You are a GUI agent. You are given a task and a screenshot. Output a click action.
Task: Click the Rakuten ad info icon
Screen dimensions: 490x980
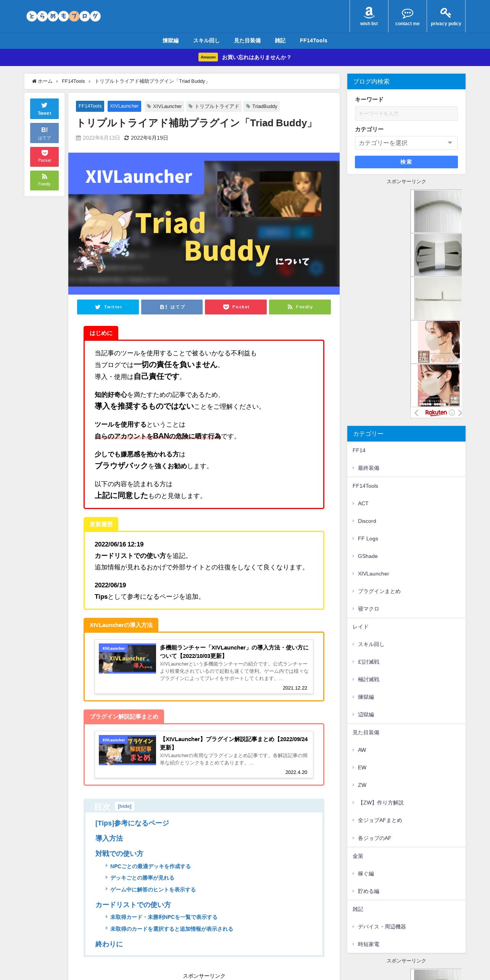(x=451, y=413)
